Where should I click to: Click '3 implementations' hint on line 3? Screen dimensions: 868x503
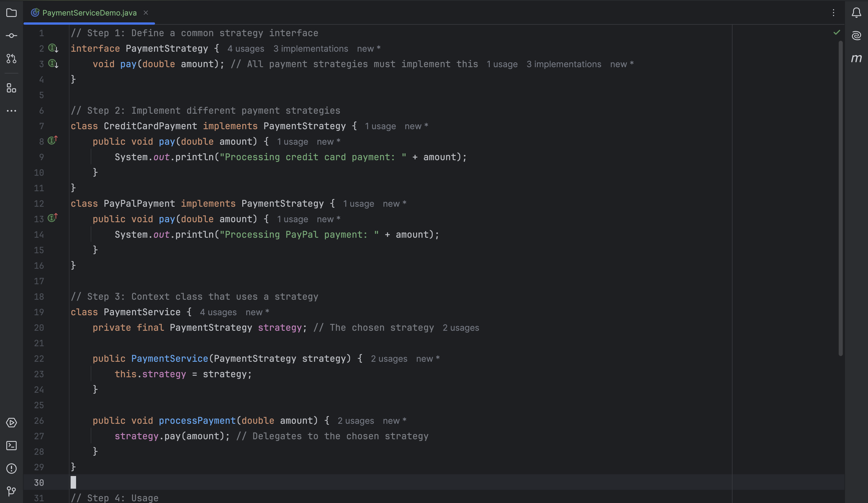[564, 64]
